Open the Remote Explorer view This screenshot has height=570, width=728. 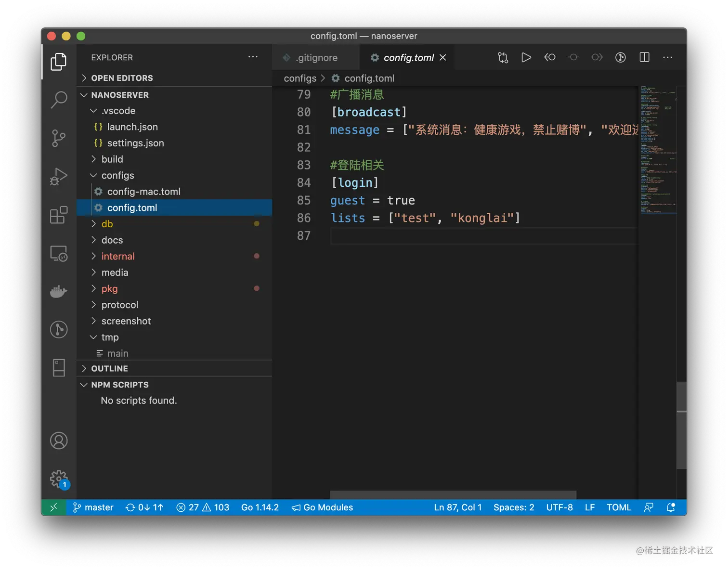[x=59, y=253]
